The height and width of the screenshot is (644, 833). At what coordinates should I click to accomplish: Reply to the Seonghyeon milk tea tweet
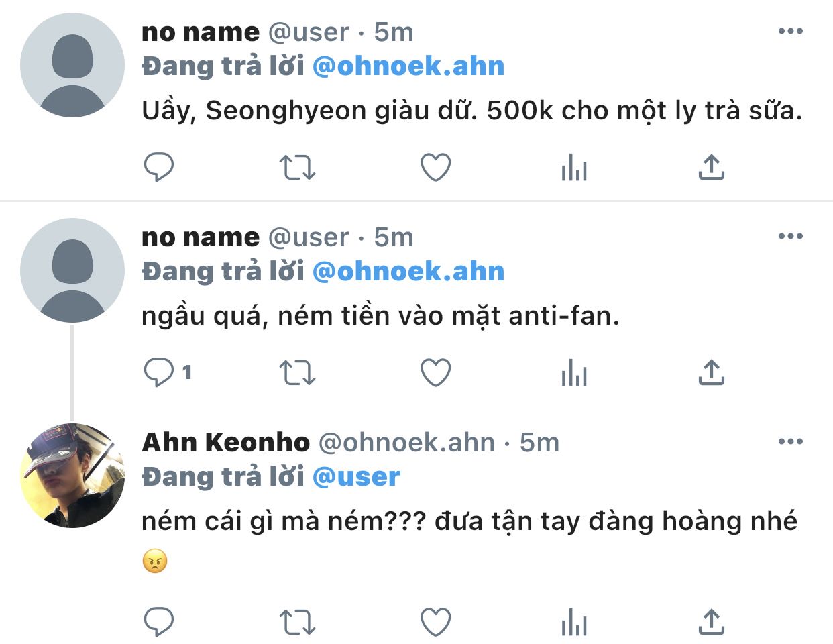point(159,168)
